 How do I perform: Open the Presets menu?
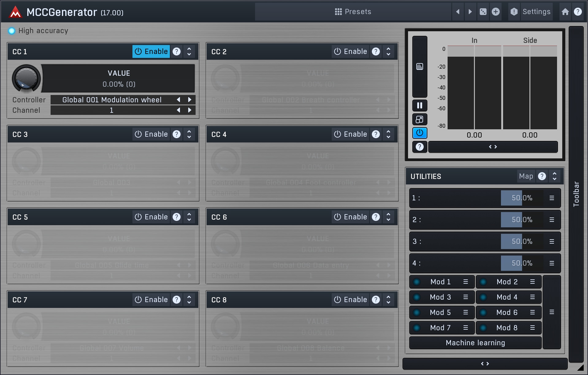click(x=353, y=12)
